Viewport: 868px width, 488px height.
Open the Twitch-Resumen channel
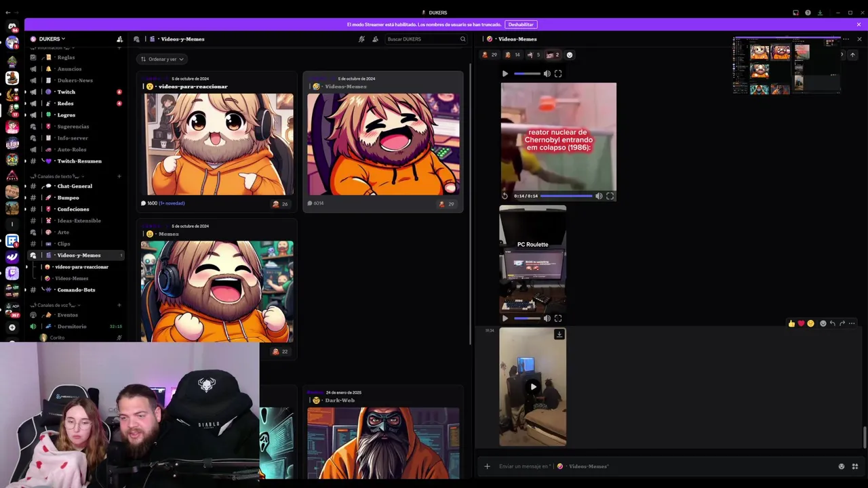(79, 161)
